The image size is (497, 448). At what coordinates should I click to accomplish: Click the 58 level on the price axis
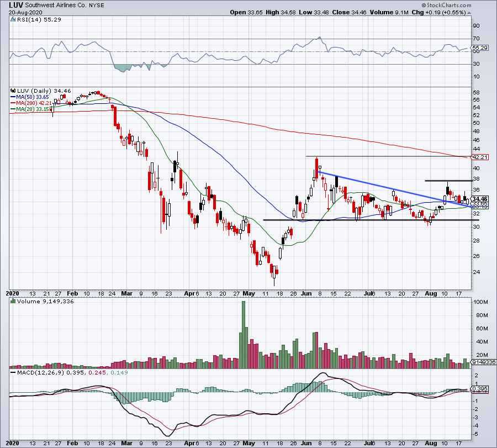coord(476,93)
